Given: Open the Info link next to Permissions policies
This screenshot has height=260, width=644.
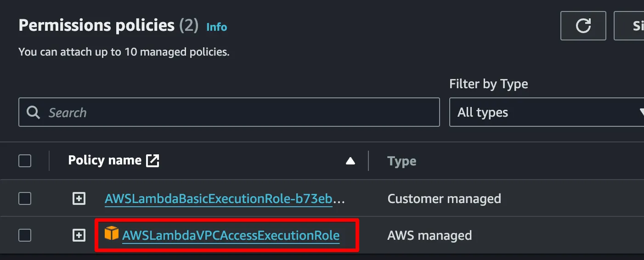Looking at the screenshot, I should point(216,27).
